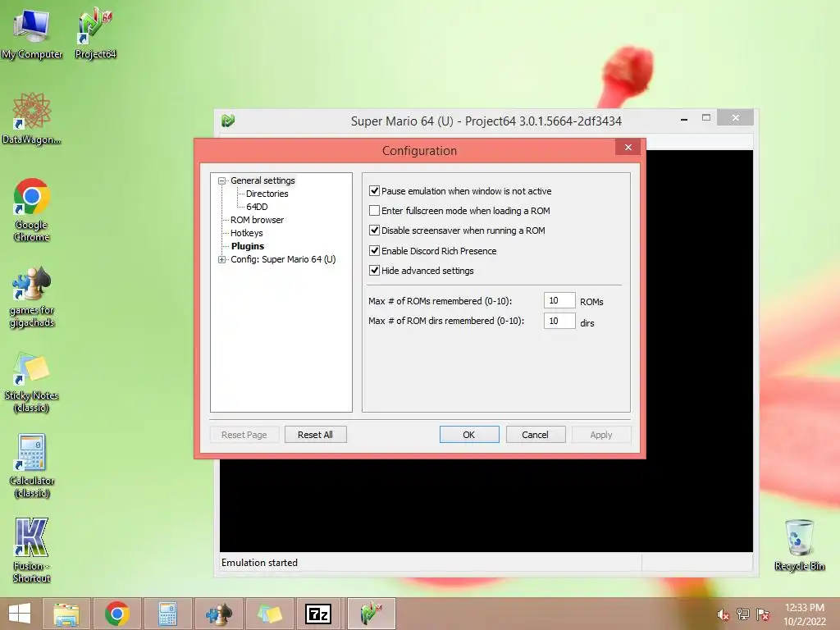Select Directories in the settings tree
The height and width of the screenshot is (630, 840).
(x=267, y=194)
